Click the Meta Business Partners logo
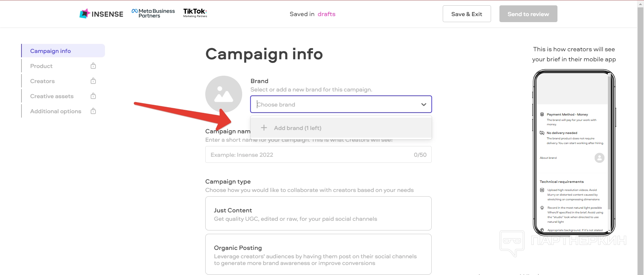Viewport: 644px width, 275px height. tap(153, 13)
